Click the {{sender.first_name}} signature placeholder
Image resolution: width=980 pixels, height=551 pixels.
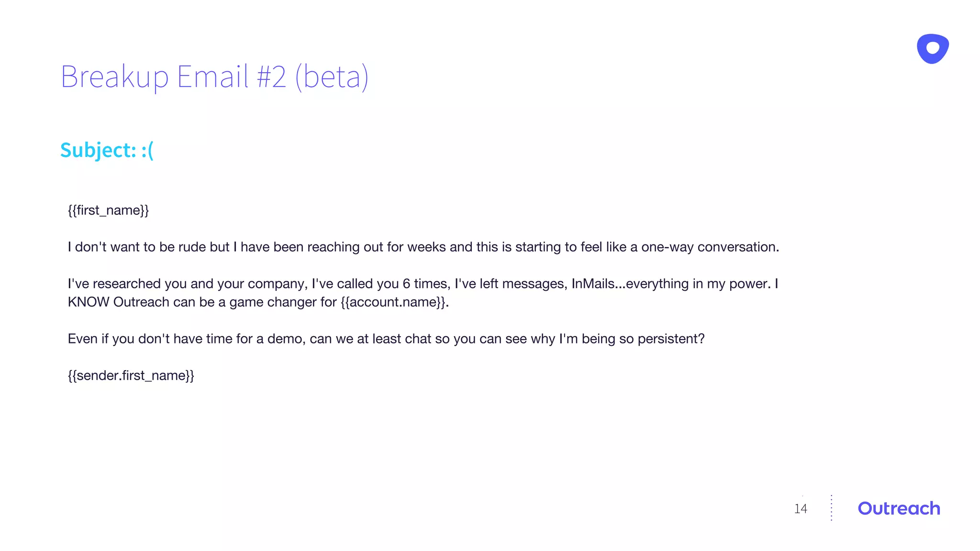tap(131, 375)
